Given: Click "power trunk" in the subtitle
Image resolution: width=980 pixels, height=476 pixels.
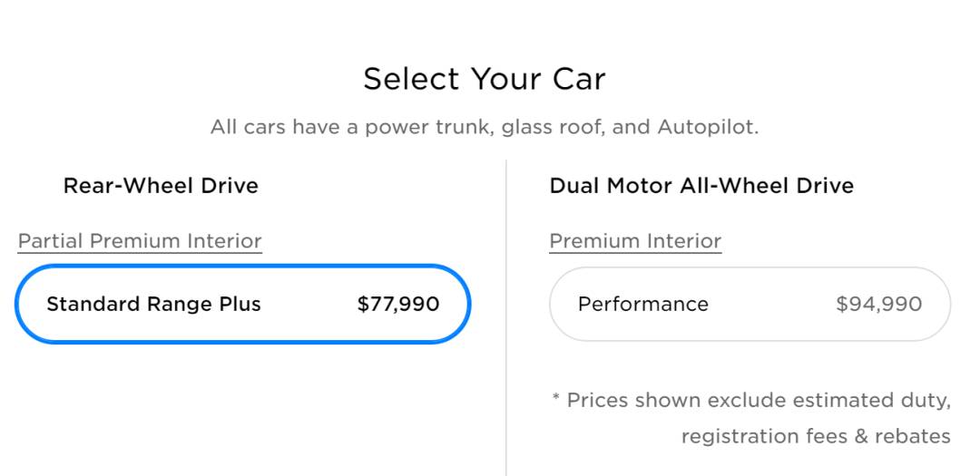Looking at the screenshot, I should point(428,127).
